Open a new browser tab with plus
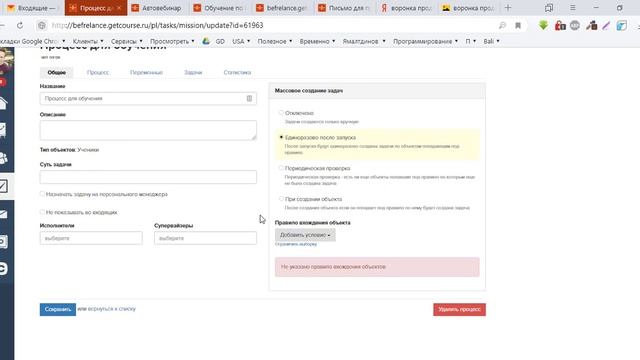 click(508, 8)
